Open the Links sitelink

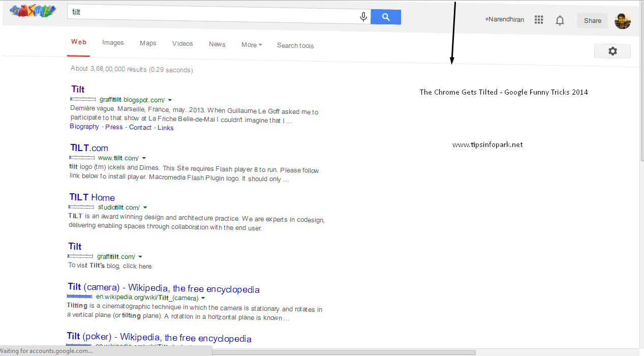pos(166,128)
